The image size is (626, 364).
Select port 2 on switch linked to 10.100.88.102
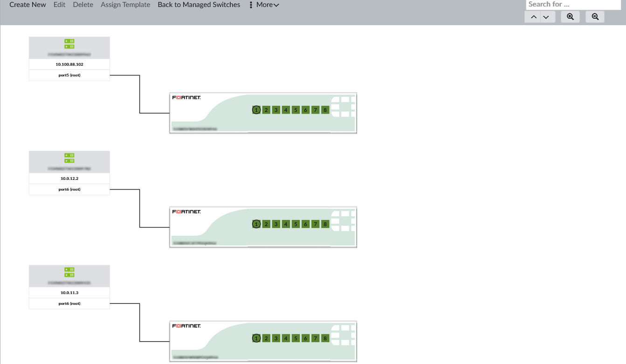point(266,110)
